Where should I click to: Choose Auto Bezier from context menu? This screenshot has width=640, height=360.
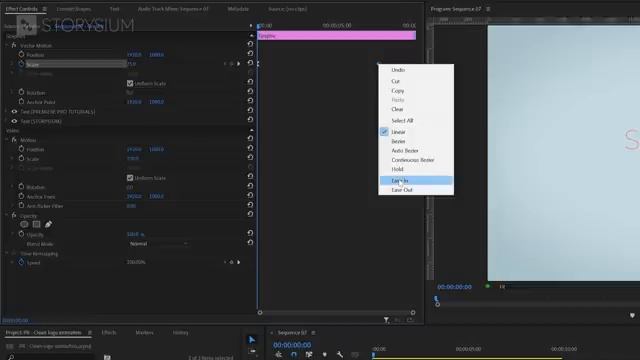pos(416,151)
